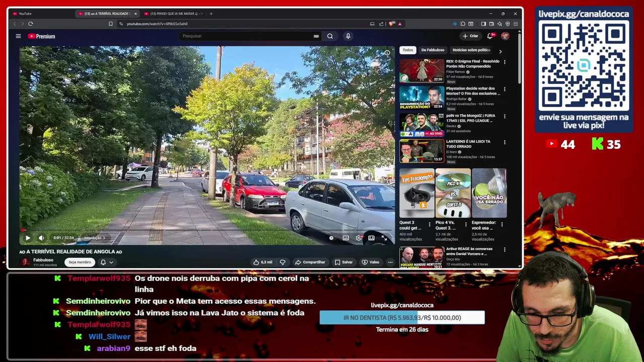Go to the YouTube Premium home logo
Viewport: 644px width, 362px height.
point(41,36)
